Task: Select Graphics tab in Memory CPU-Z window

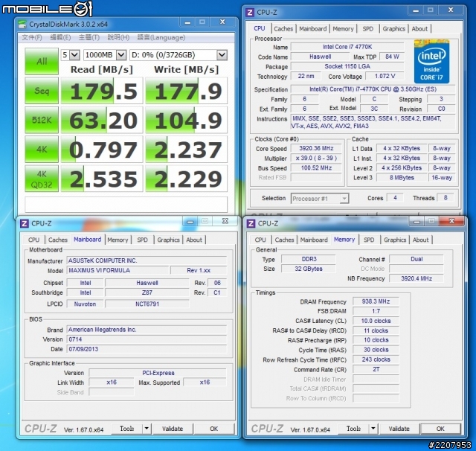Action: (x=395, y=240)
